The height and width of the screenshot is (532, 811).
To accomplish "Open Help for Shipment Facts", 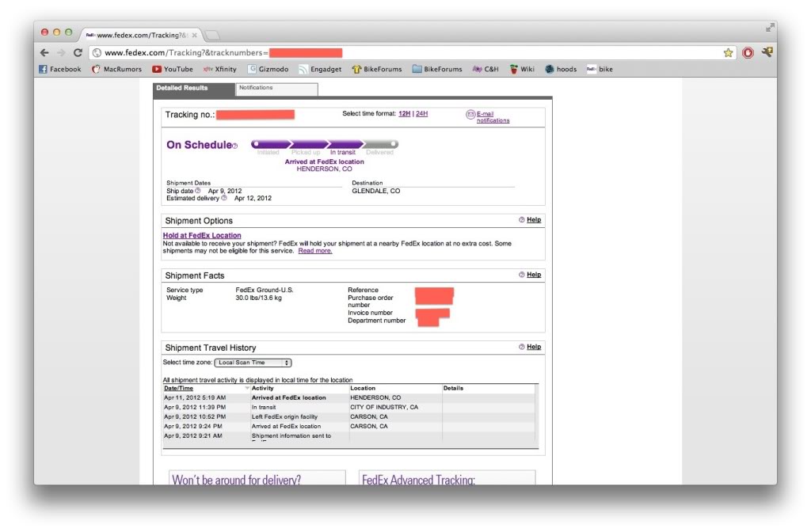I will [533, 275].
